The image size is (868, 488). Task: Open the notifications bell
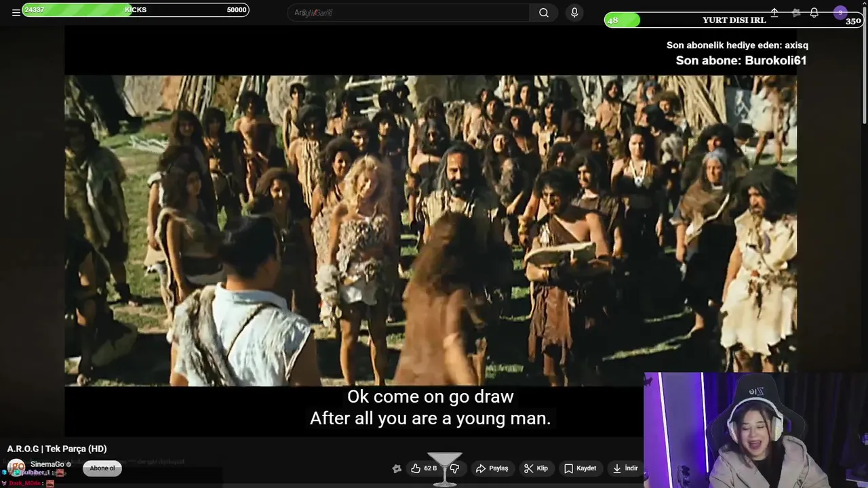814,13
